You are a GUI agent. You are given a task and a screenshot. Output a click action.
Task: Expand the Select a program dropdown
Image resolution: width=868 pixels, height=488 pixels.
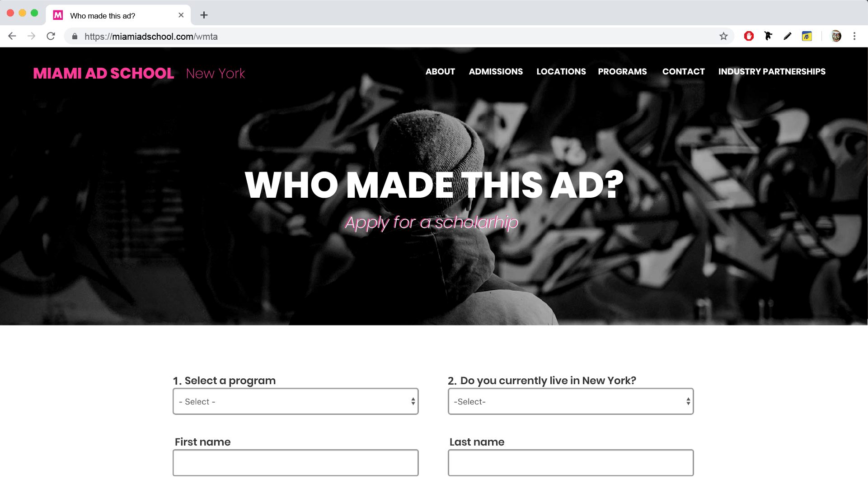(x=296, y=401)
